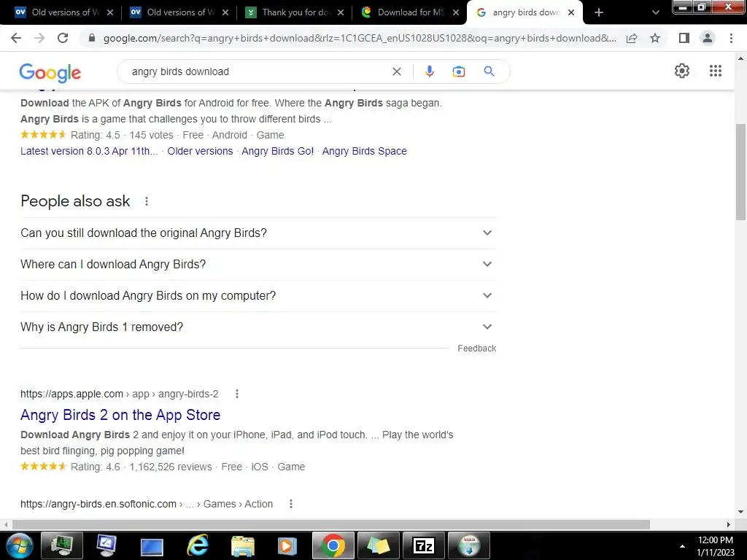Screen dimensions: 747x560
Task: Go to Google home via logo
Action: point(50,73)
